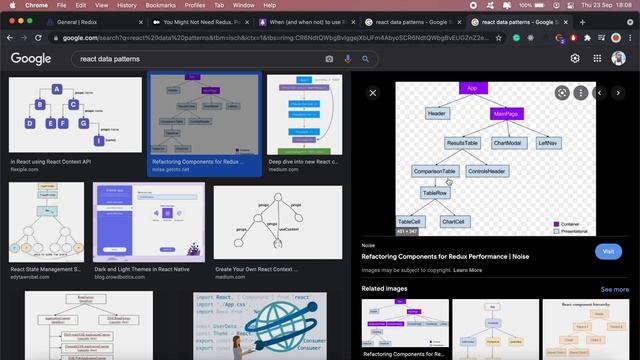Open the Chrome File menu
This screenshot has width=640, height=360.
tap(61, 5)
